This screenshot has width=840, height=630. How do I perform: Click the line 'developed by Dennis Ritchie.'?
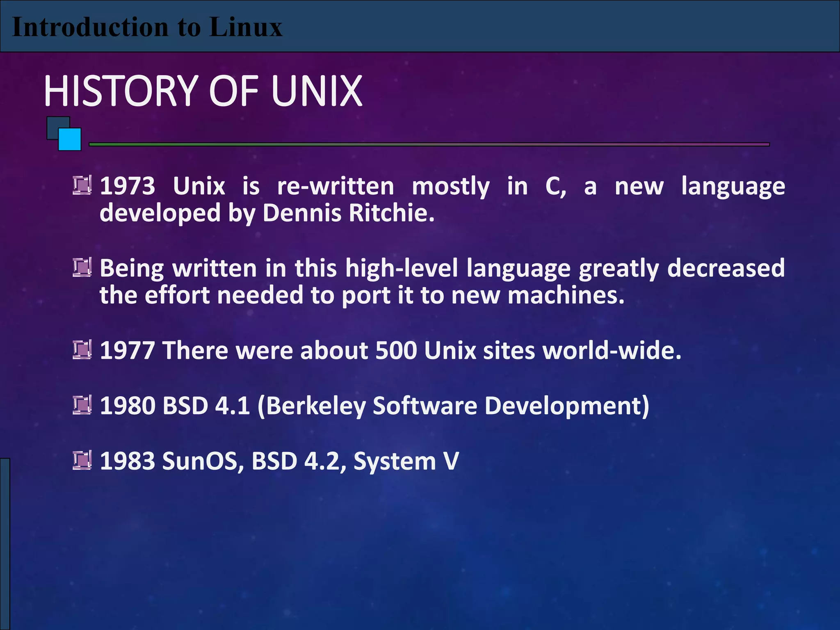[267, 213]
